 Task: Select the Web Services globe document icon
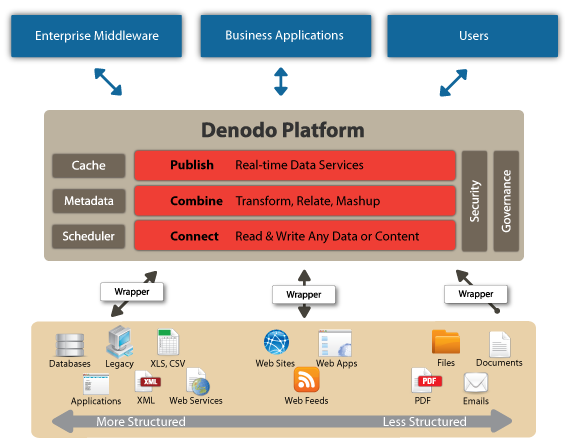(198, 382)
